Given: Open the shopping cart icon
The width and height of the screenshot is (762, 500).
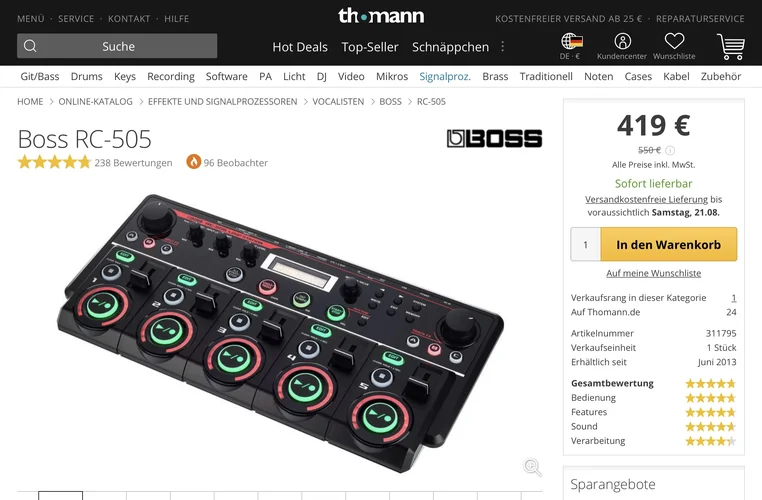Looking at the screenshot, I should [x=730, y=47].
